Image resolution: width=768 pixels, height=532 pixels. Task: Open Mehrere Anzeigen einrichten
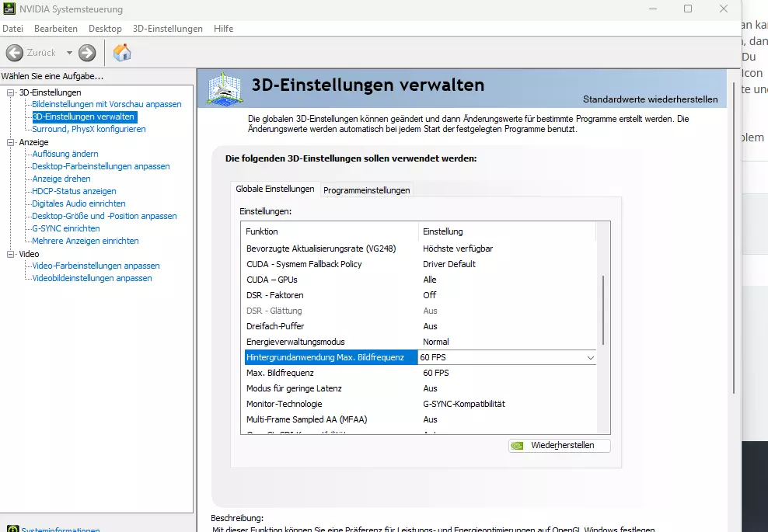(x=86, y=241)
